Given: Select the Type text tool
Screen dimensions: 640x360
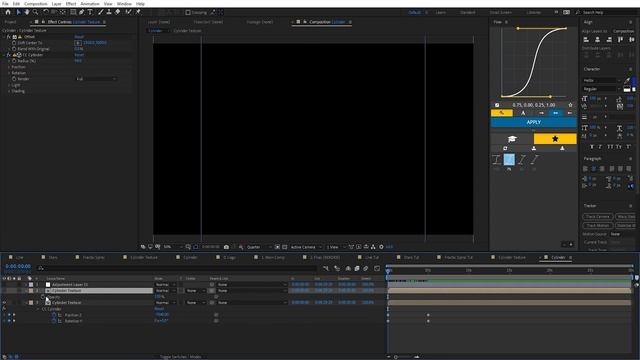Looking at the screenshot, I should pos(90,12).
